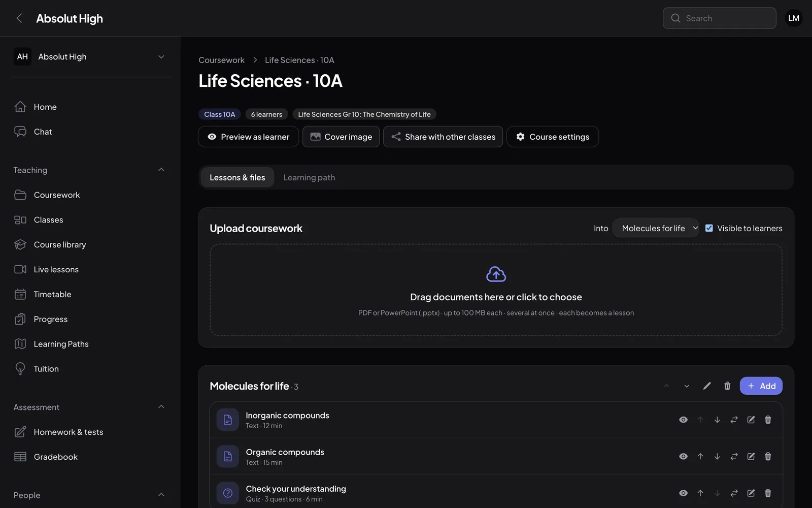Click the back arrow next to Absolut High
The width and height of the screenshot is (812, 508).
click(19, 18)
